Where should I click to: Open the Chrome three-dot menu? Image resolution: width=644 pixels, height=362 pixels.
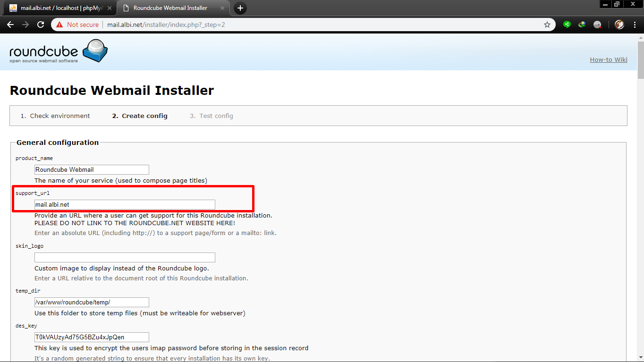pos(635,25)
